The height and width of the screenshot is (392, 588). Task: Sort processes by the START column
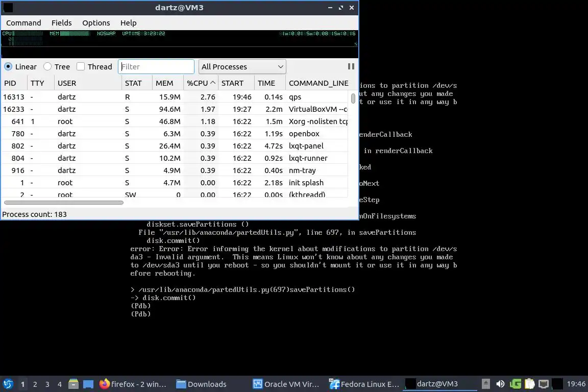click(x=236, y=83)
